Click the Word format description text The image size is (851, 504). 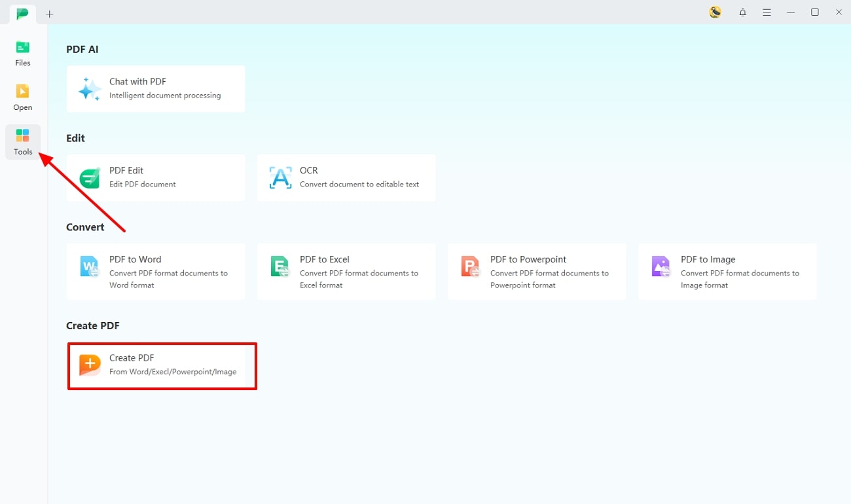[168, 279]
